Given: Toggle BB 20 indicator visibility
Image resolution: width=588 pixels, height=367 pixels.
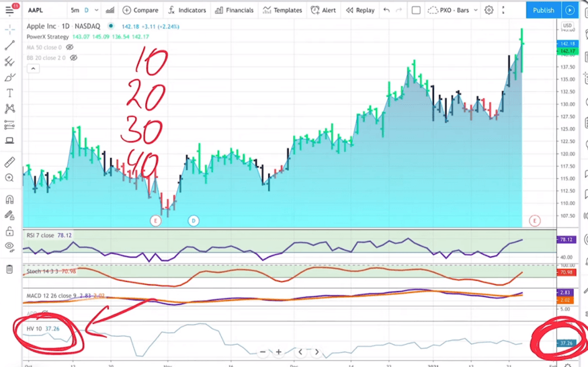Looking at the screenshot, I should pyautogui.click(x=74, y=58).
